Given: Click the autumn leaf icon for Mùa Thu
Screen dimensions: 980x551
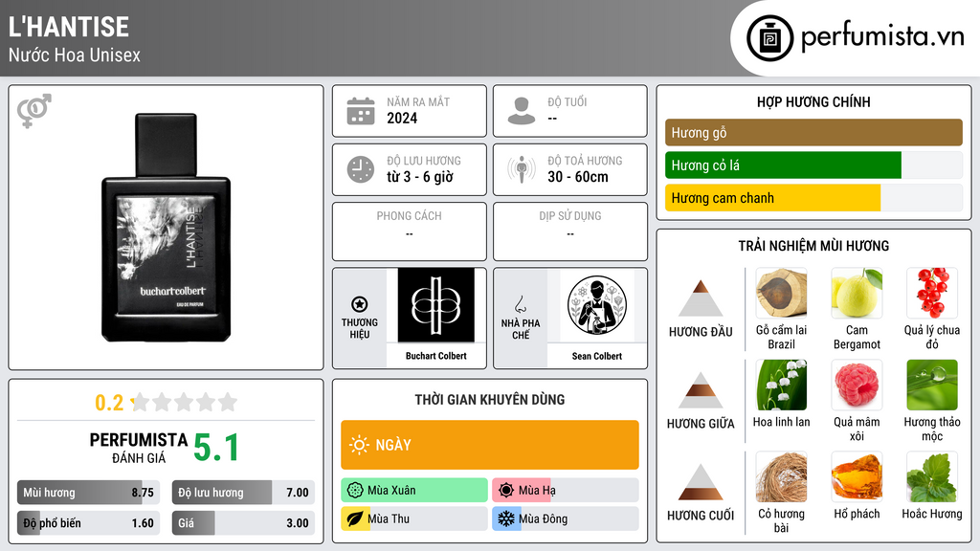Looking at the screenshot, I should [x=355, y=518].
